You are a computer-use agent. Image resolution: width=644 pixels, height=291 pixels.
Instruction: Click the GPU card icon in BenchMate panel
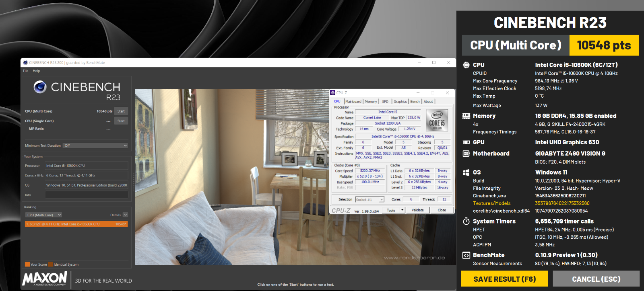[x=466, y=142]
